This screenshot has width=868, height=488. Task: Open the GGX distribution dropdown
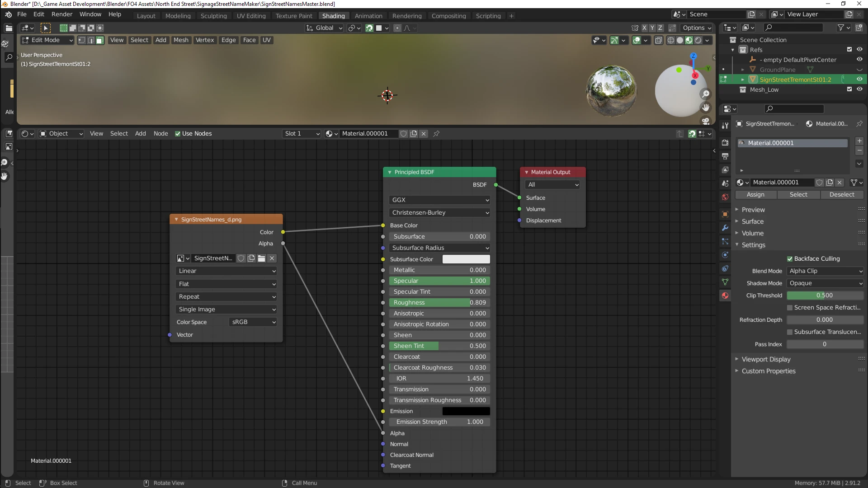[439, 200]
